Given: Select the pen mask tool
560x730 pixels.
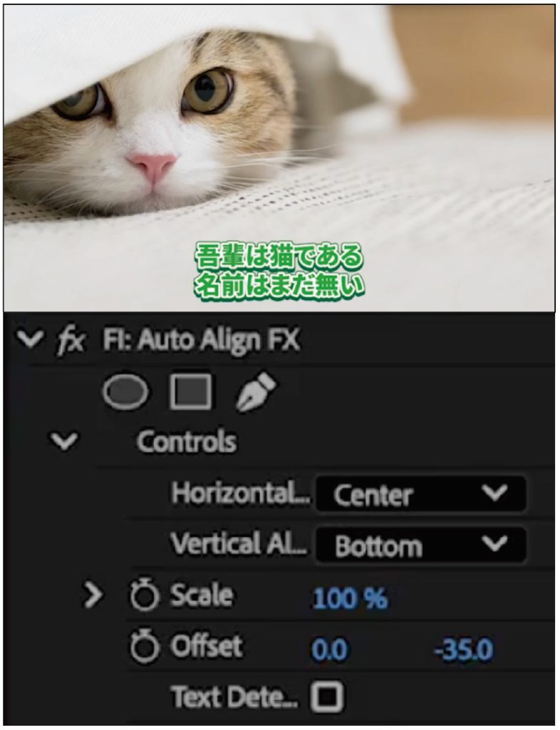Looking at the screenshot, I should tap(256, 392).
